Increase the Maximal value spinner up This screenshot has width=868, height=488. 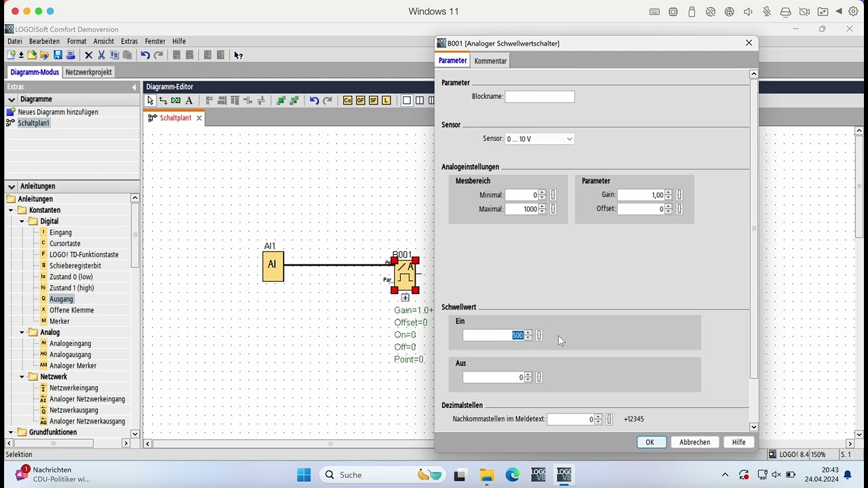[542, 207]
